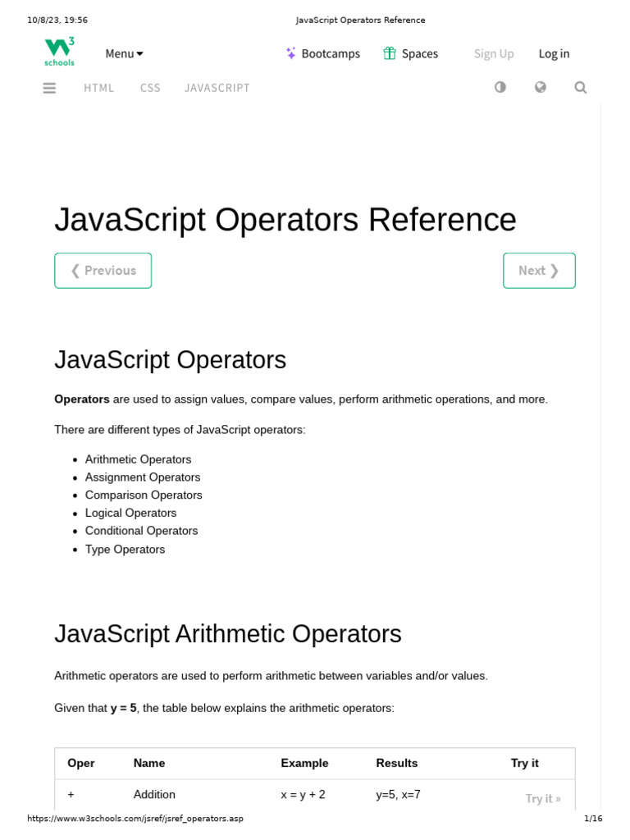Click Try it for Addition
630x840 pixels.
tap(543, 798)
